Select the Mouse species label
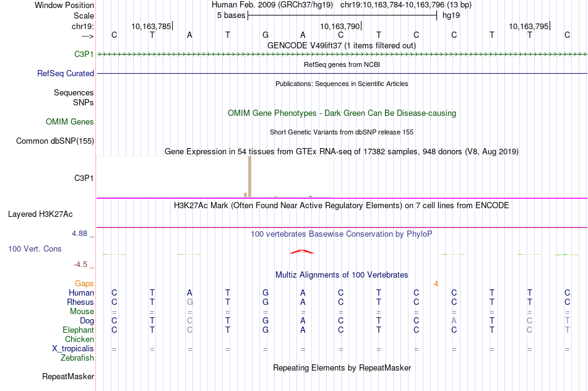Screen dimensions: 588x391 (82, 311)
